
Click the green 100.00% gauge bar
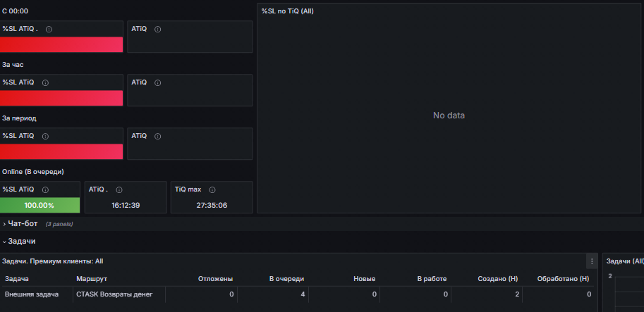click(x=40, y=206)
